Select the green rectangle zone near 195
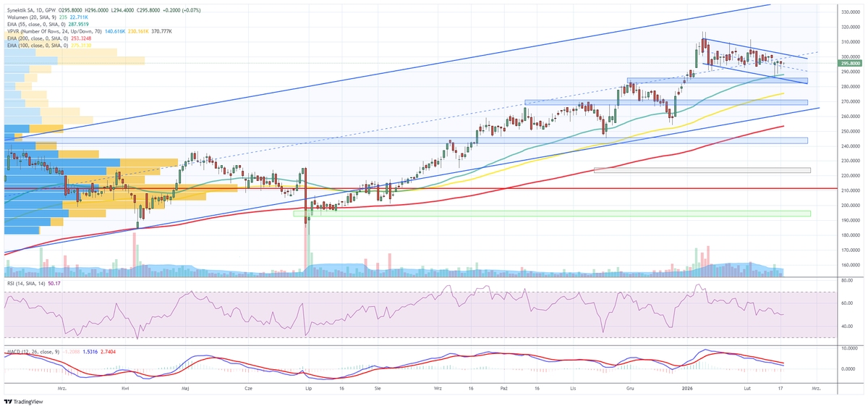The width and height of the screenshot is (868, 409). (x=552, y=214)
